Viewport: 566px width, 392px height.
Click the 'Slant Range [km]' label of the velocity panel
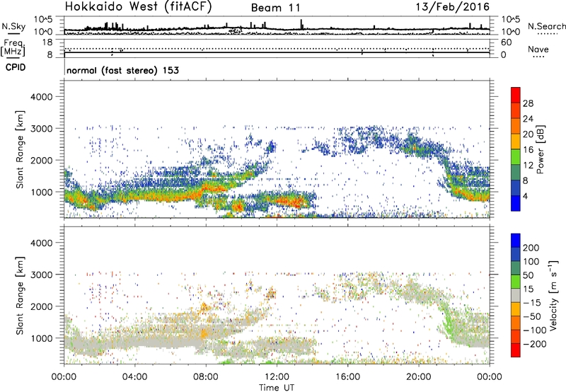(x=20, y=296)
